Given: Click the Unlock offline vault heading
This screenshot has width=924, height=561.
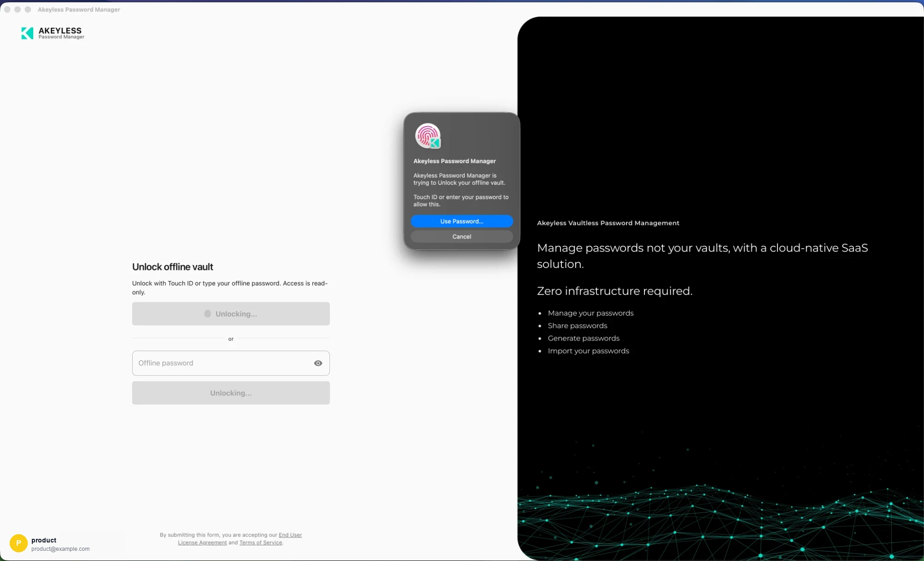Looking at the screenshot, I should coord(173,267).
